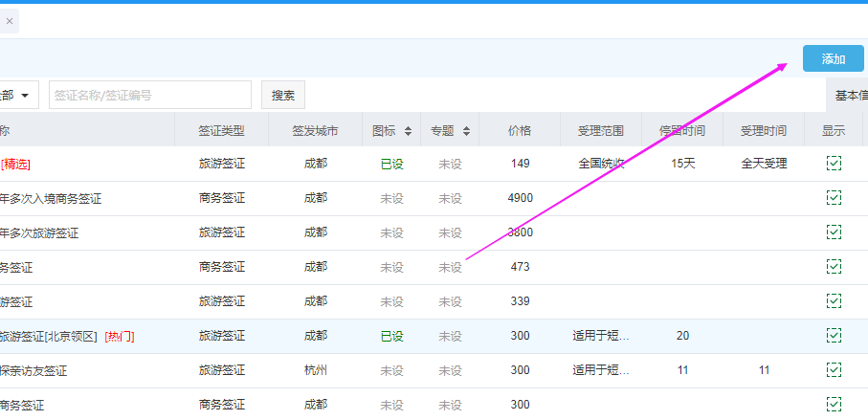Click the 价格 column header

(520, 131)
